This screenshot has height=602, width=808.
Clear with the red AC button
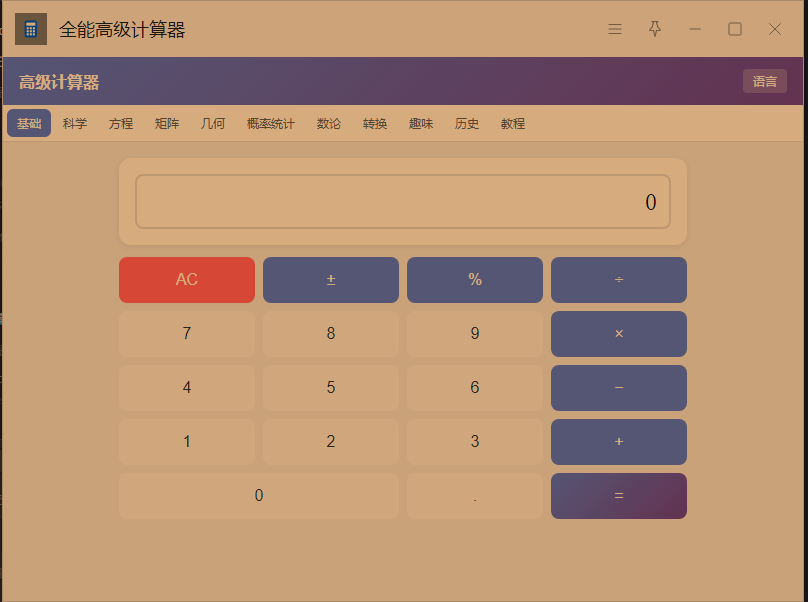(187, 280)
